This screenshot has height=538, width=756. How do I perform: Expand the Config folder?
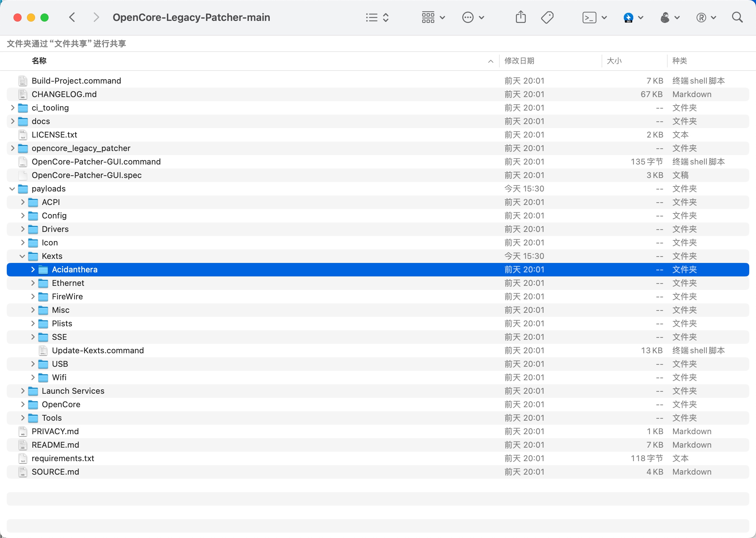23,215
